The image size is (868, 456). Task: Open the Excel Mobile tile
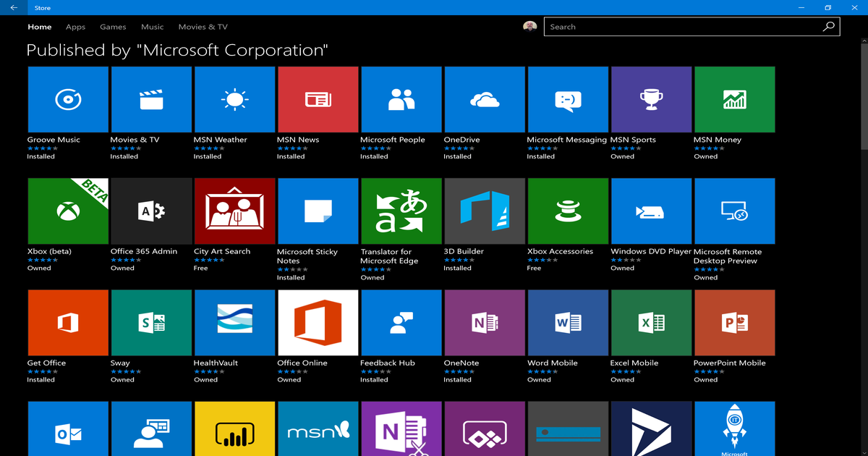(651, 322)
